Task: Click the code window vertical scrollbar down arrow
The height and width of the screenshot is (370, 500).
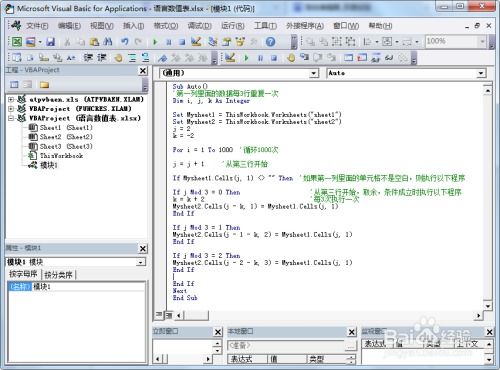Action: click(x=488, y=306)
